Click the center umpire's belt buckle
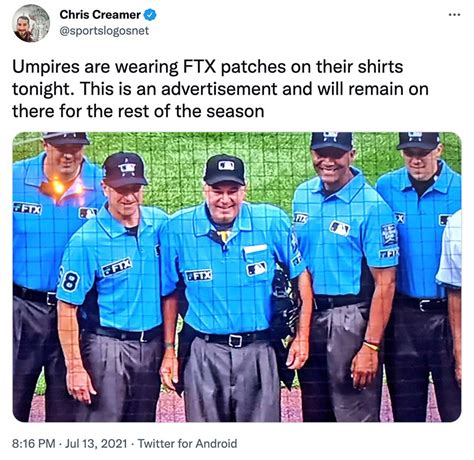The width and height of the screenshot is (474, 460). click(x=235, y=340)
